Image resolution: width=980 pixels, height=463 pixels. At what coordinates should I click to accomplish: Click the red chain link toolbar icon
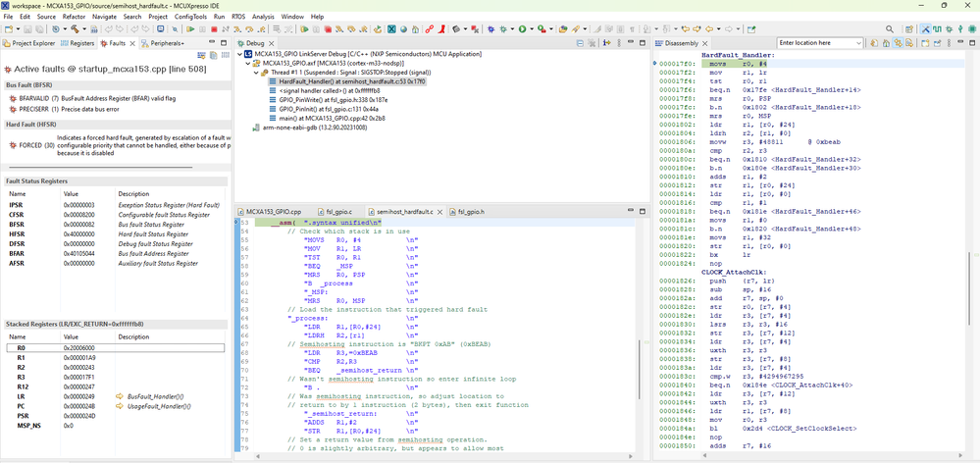coord(430,28)
